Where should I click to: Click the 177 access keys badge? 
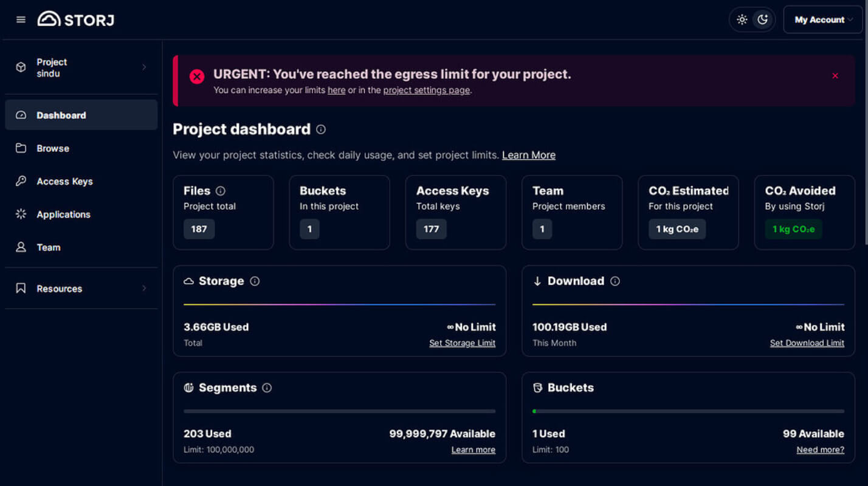click(432, 229)
